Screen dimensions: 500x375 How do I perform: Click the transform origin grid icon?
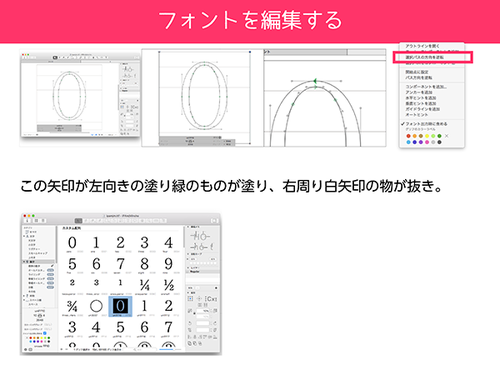coord(190,299)
